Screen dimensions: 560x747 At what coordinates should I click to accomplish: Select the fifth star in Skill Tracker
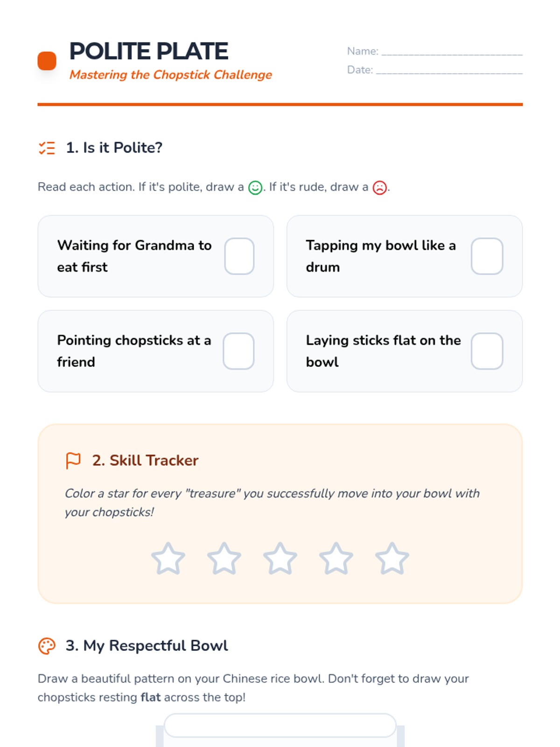[392, 559]
